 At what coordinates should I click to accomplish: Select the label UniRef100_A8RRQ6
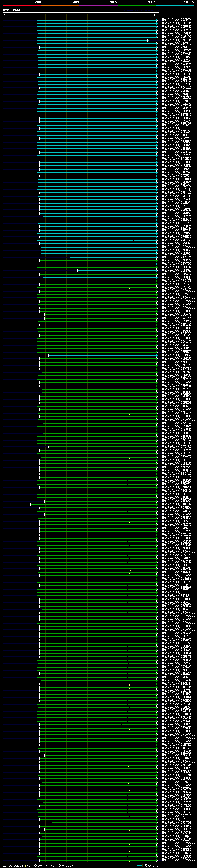[177, 358]
